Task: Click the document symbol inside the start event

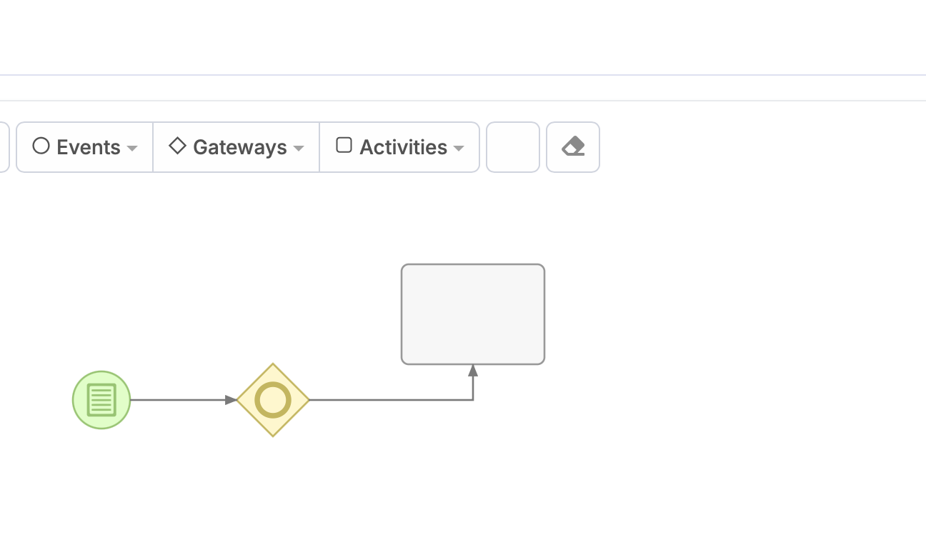Action: (x=101, y=400)
